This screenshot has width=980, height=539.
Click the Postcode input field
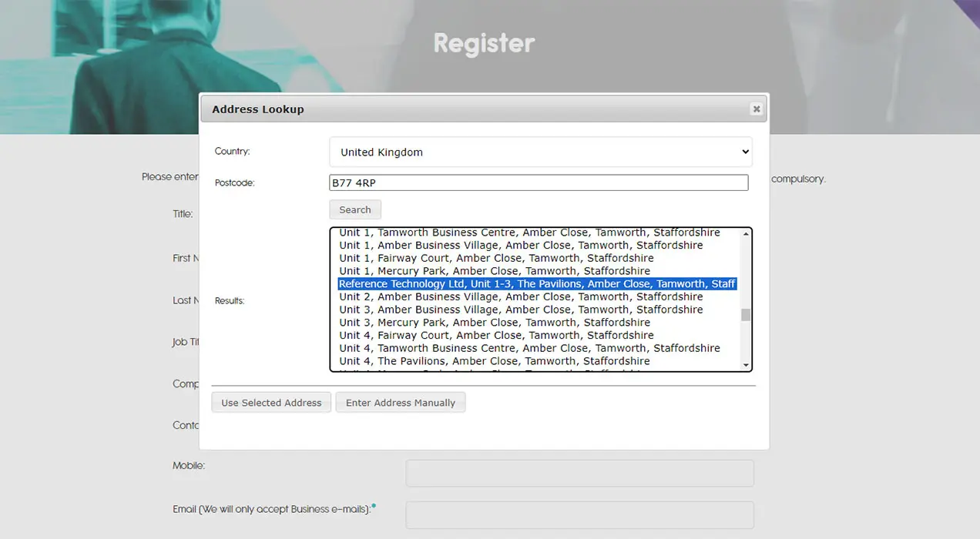[540, 182]
